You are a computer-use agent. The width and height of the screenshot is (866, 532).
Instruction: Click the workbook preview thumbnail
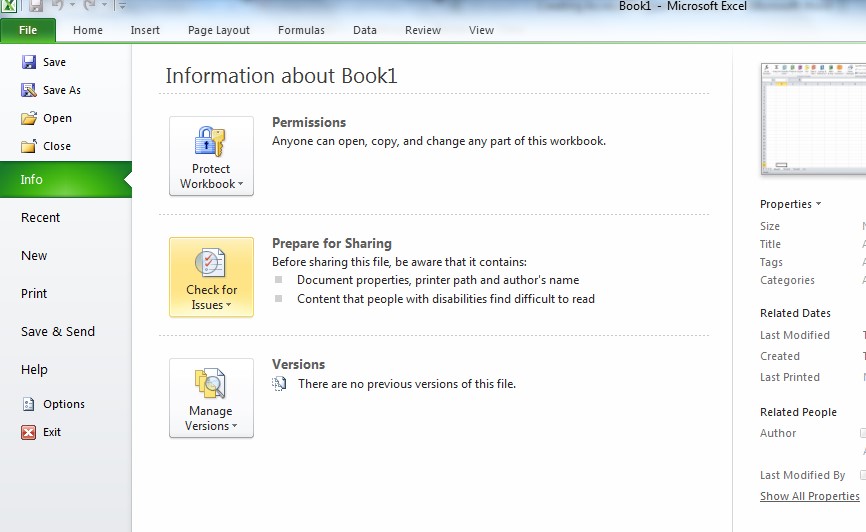point(813,119)
